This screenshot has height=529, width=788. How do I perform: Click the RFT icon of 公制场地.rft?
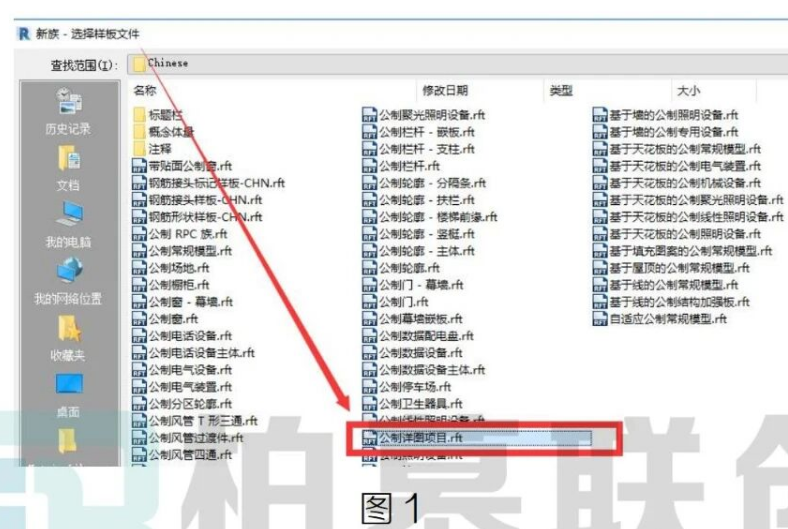tap(139, 268)
